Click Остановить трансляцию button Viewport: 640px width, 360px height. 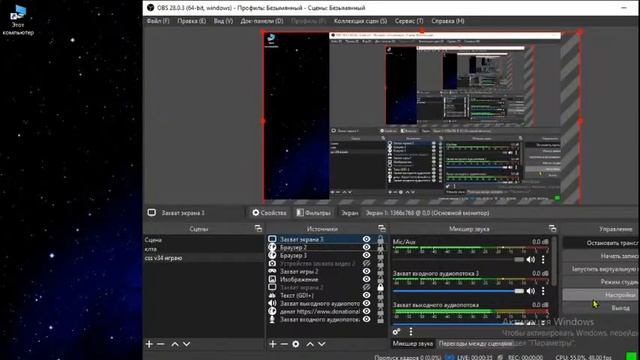[601, 243]
